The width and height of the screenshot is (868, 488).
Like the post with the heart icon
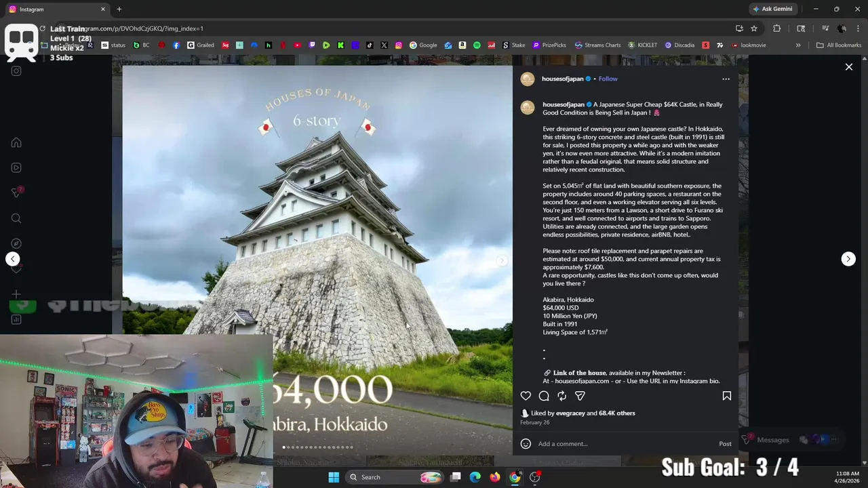[526, 396]
